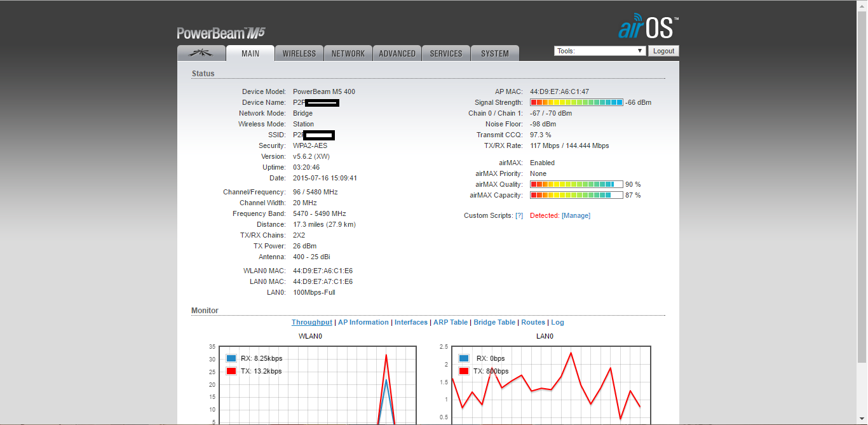Image resolution: width=868 pixels, height=425 pixels.
Task: Click the Status section heading
Action: click(x=203, y=74)
